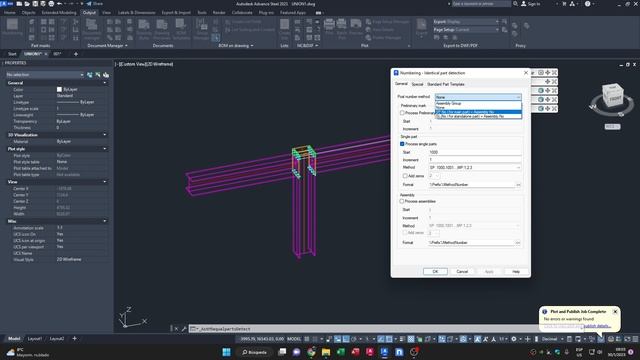The height and width of the screenshot is (360, 640).
Task: Switch to Layout1 tab
Action: (x=35, y=339)
